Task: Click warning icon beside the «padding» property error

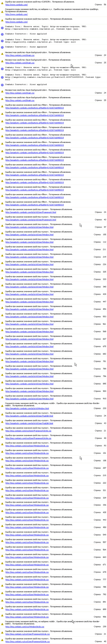Action: [x=2, y=12]
